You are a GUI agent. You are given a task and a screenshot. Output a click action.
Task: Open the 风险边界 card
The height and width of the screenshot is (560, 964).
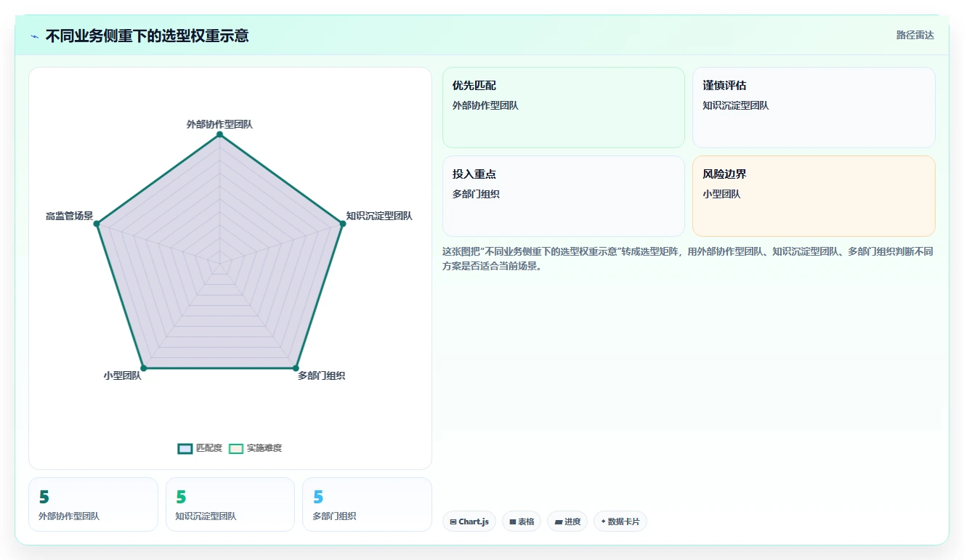pos(814,196)
